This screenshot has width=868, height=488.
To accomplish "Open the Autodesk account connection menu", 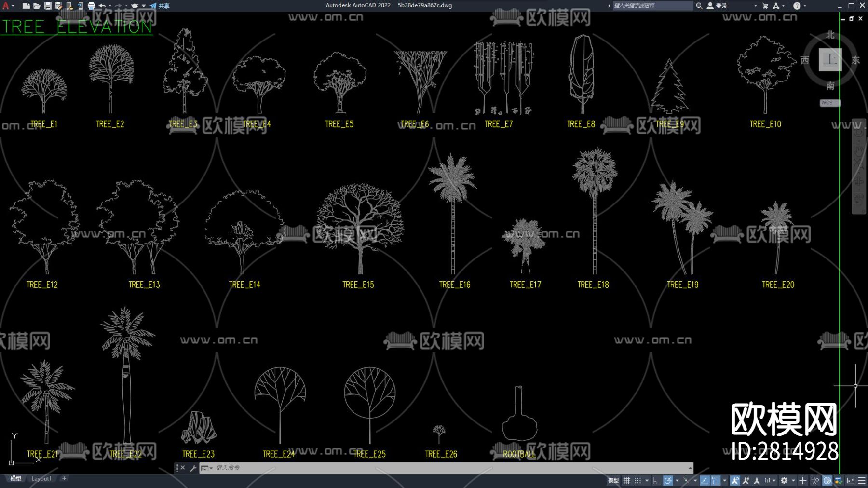I will 776,6.
